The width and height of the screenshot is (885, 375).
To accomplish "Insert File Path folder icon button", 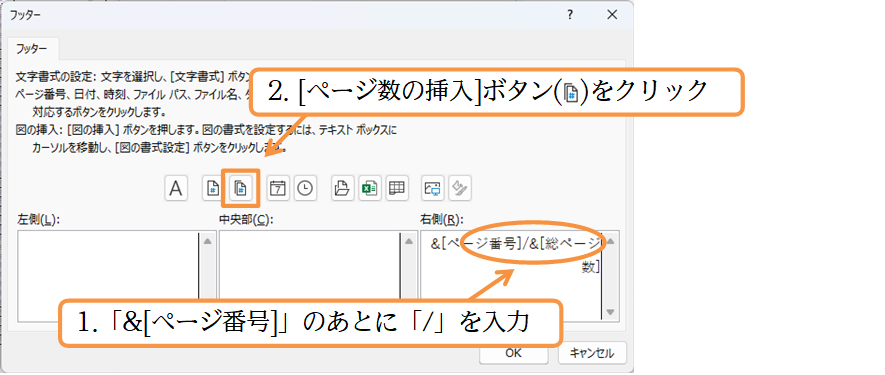I will coord(342,188).
